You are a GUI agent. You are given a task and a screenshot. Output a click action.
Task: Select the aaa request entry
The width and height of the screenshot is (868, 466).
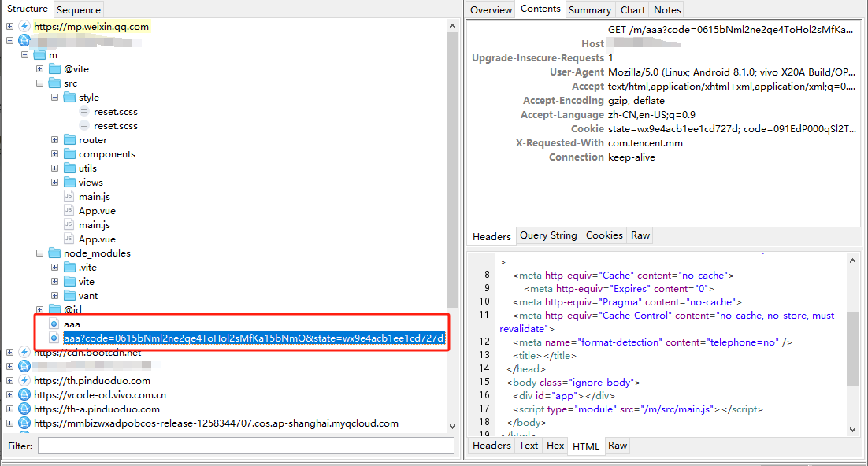(x=72, y=324)
